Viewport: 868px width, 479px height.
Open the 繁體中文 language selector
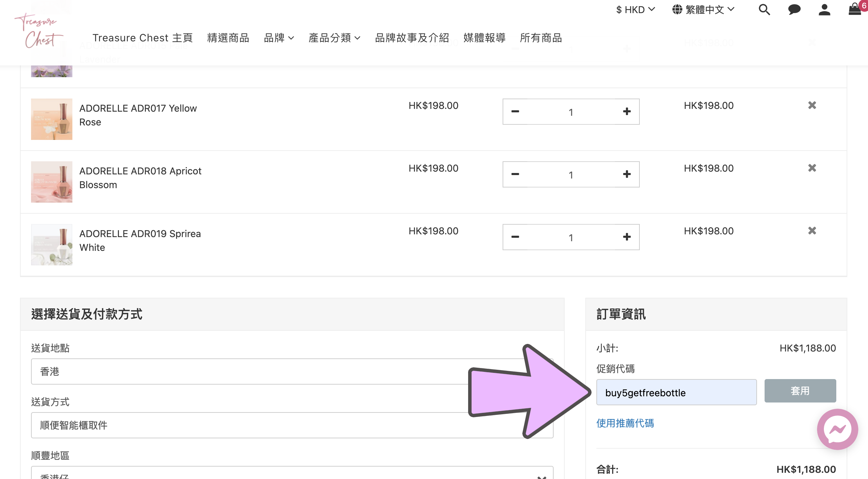coord(703,10)
